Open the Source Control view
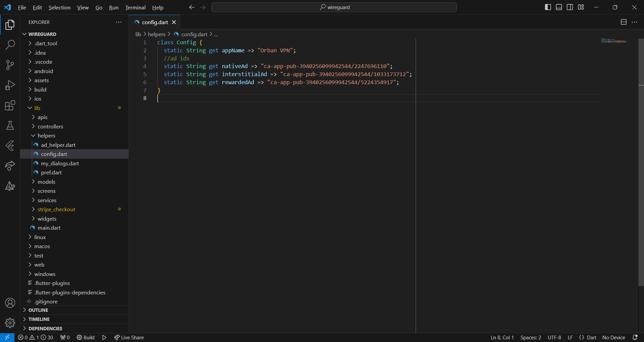Viewport: 644px width, 342px height. point(10,65)
